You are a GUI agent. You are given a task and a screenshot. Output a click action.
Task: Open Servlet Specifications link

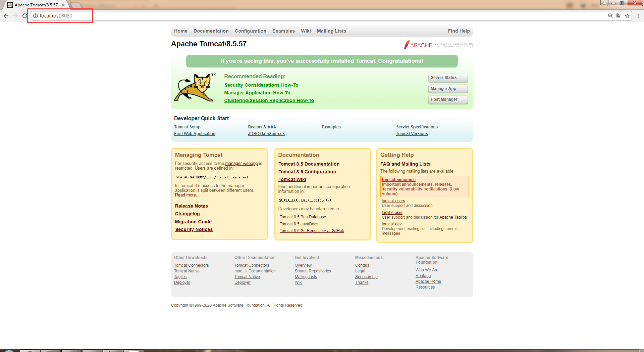click(417, 127)
